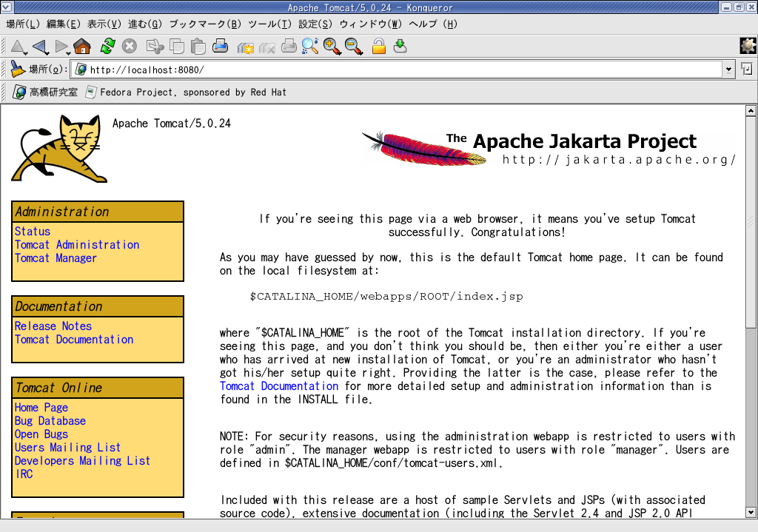Click the Go button beside the location bar
This screenshot has height=532, width=758.
click(746, 69)
